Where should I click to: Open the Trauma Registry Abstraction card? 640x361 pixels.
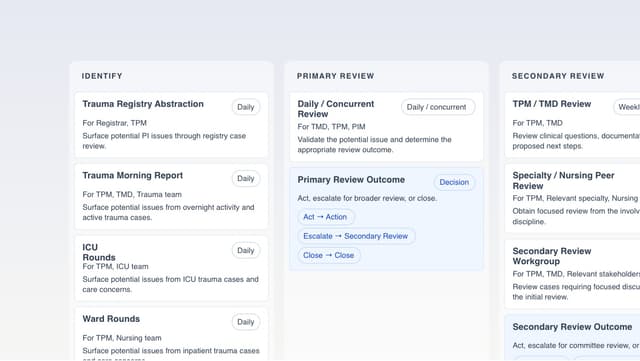(x=171, y=125)
